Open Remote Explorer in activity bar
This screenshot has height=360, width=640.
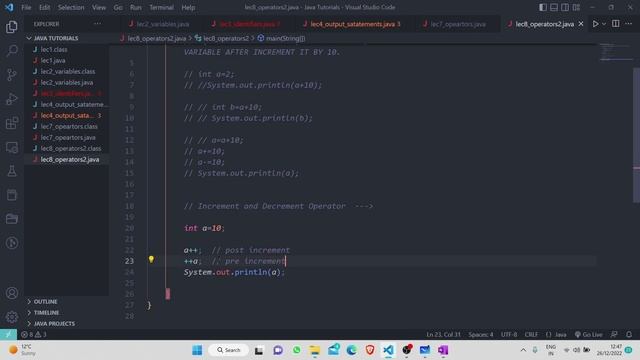[x=12, y=147]
